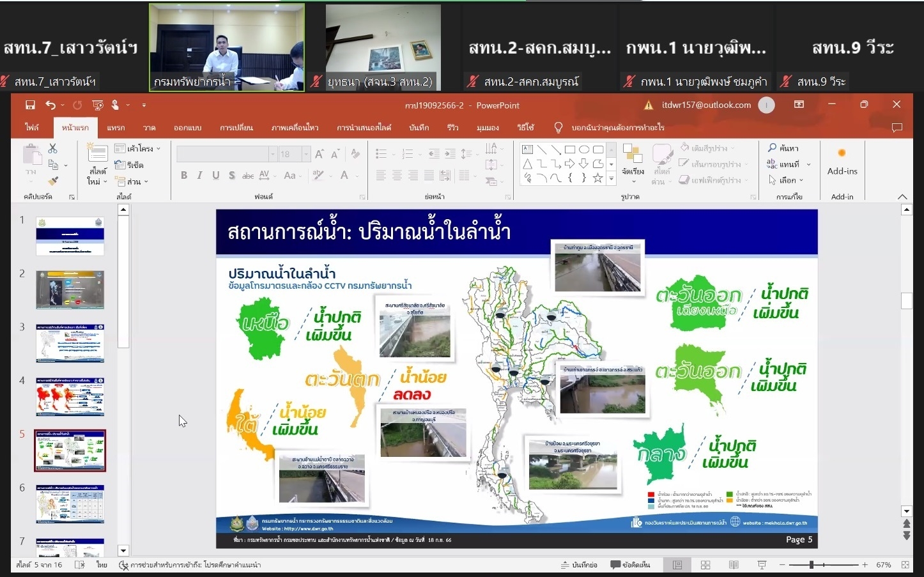The width and height of the screenshot is (924, 577).
Task: Switch to the มุมมอง View tab
Action: click(488, 128)
